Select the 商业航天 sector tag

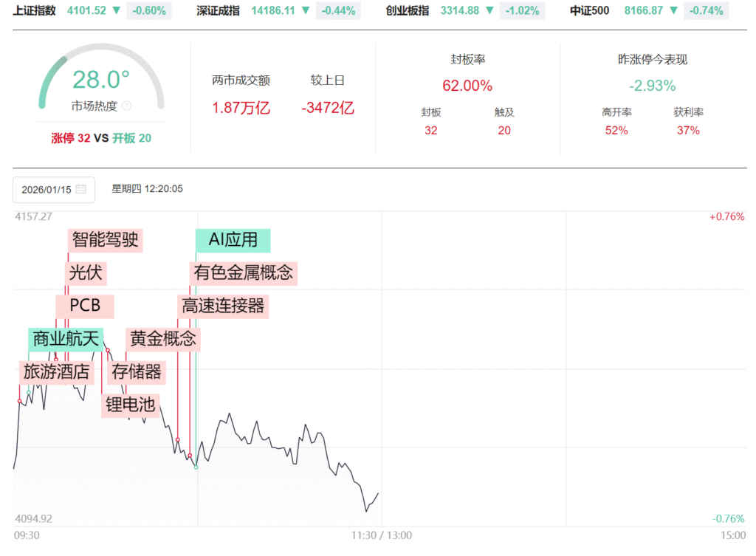pos(66,339)
